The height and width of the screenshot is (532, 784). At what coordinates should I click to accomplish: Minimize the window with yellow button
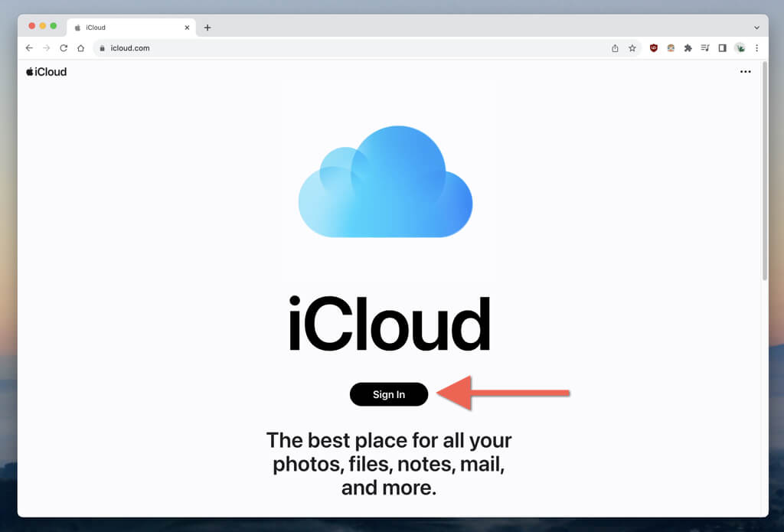click(43, 26)
